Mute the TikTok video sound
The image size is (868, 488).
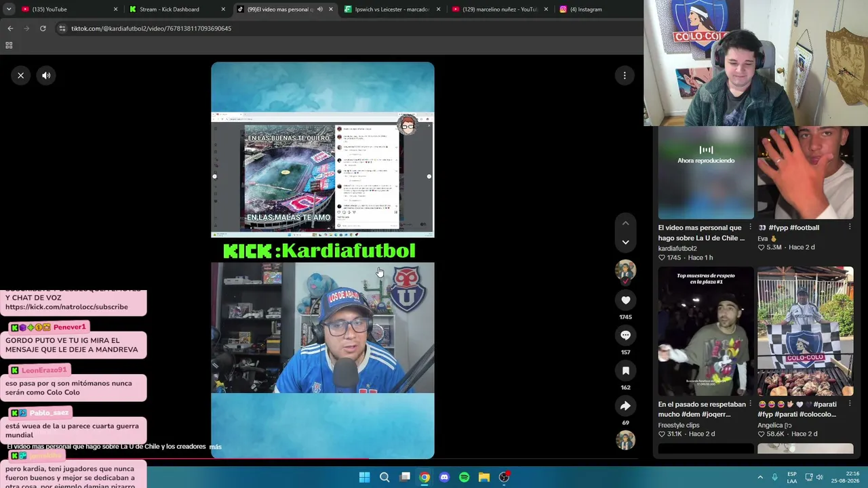46,75
